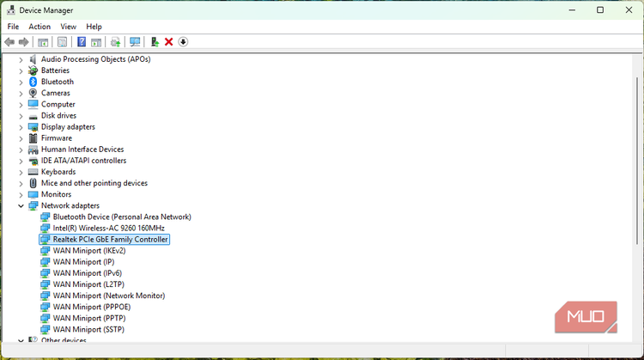Expand the Cameras node
644x360 pixels.
click(x=21, y=94)
